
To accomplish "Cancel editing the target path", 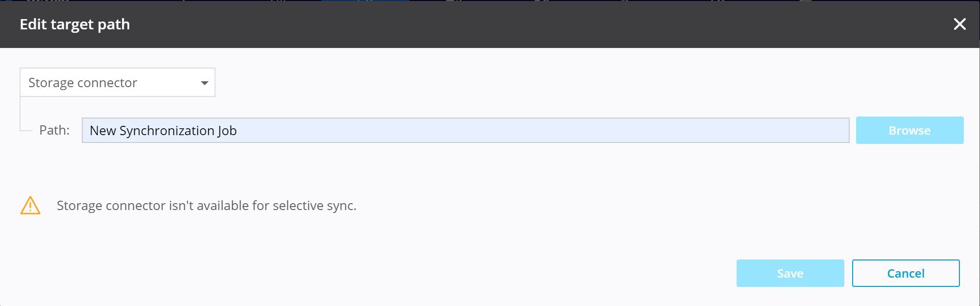I will 906,273.
